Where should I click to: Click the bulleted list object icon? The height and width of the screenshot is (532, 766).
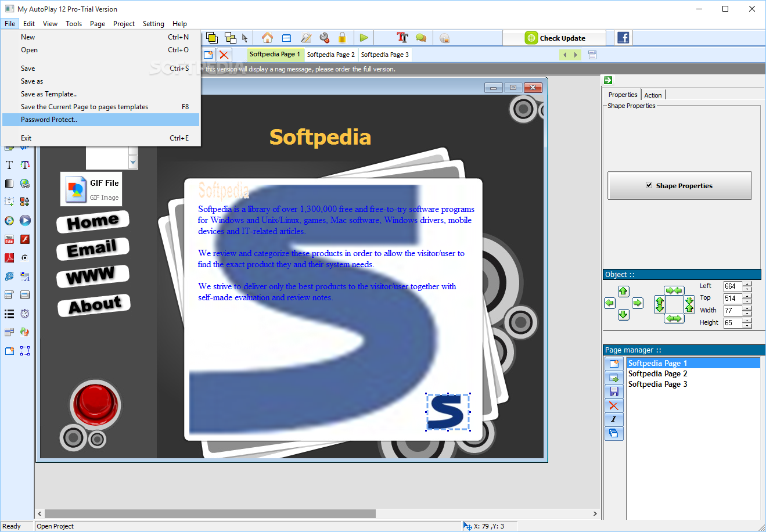9,314
